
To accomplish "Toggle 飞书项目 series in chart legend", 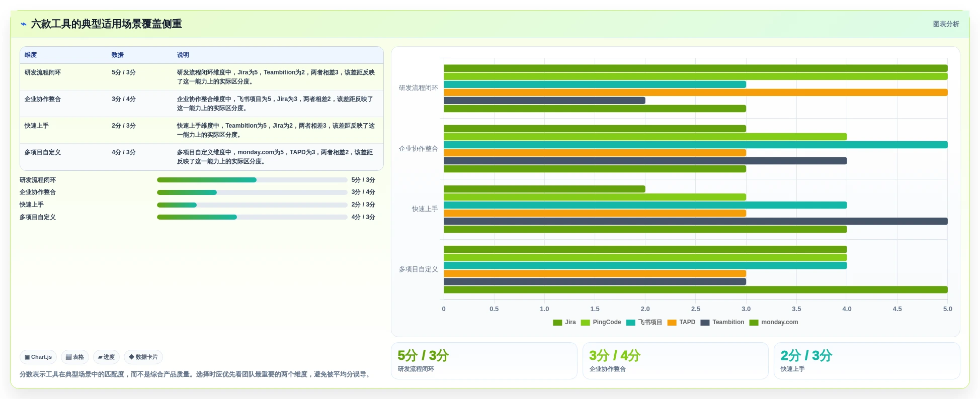I will pyautogui.click(x=644, y=323).
